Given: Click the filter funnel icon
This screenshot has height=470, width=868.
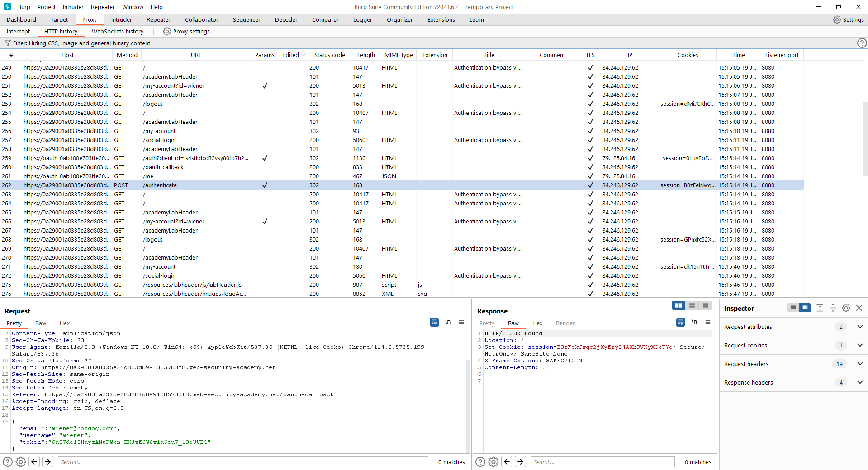Looking at the screenshot, I should click(7, 43).
